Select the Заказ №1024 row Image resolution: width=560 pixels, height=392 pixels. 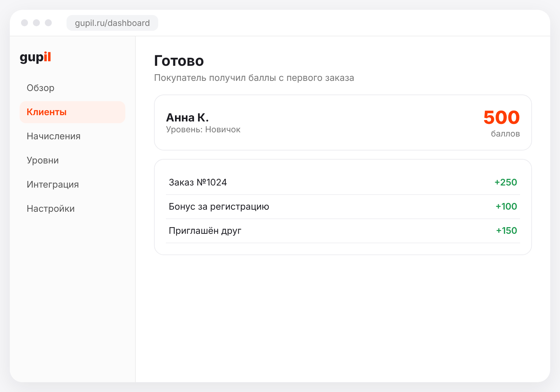[x=343, y=182]
